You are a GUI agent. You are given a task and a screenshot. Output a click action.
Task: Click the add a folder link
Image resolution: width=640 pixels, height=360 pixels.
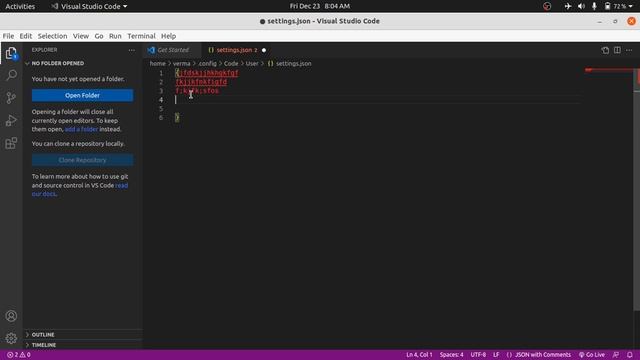tap(81, 129)
